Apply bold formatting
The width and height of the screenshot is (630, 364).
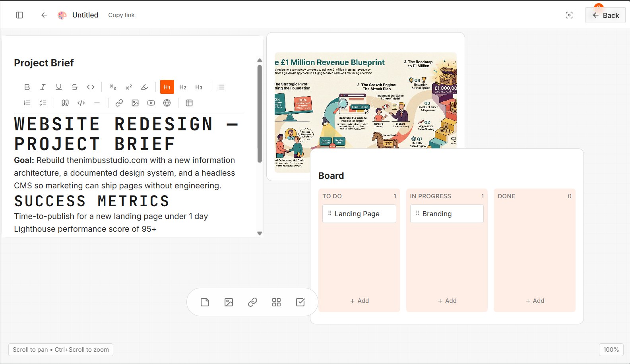(x=27, y=87)
